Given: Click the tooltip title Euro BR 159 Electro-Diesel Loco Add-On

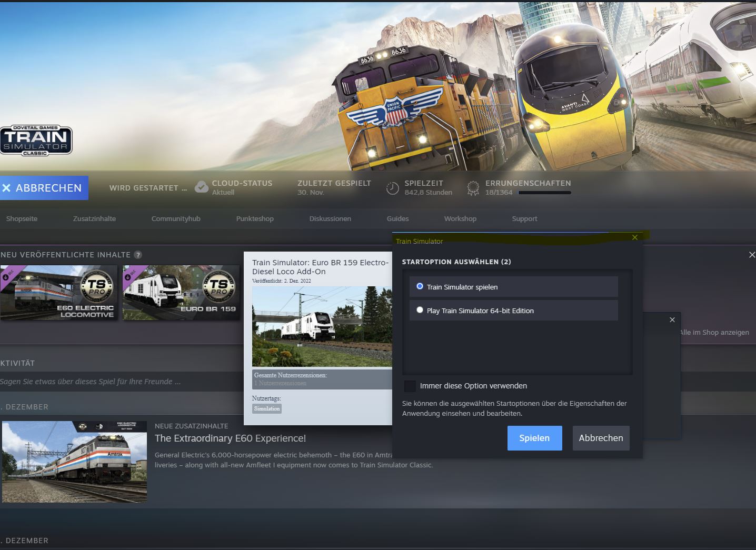Looking at the screenshot, I should point(321,267).
